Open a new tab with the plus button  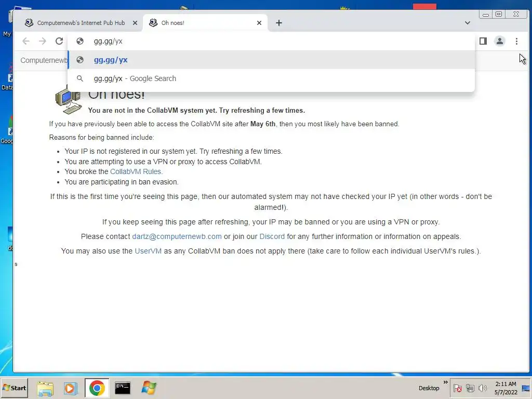point(279,23)
